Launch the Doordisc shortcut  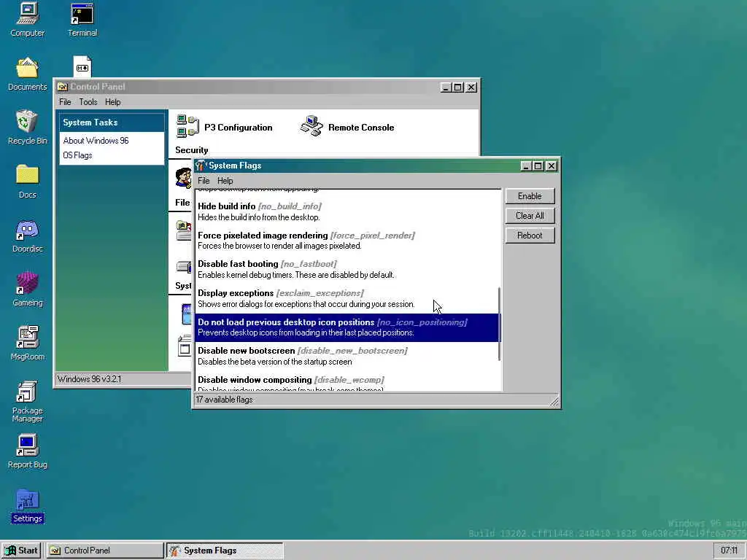coord(27,236)
